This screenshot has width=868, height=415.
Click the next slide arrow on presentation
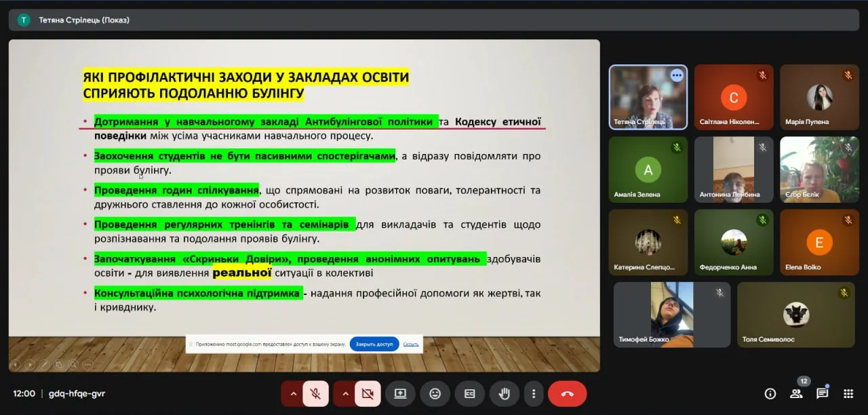click(x=30, y=365)
